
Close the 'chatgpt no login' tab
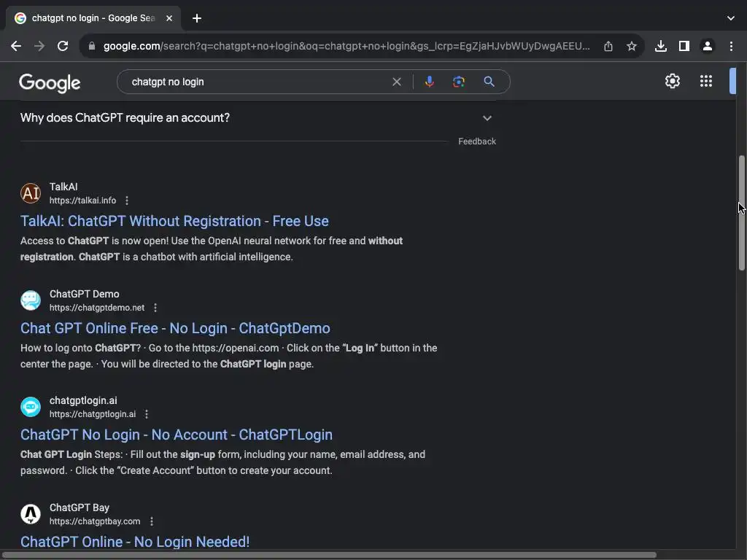[x=169, y=18]
